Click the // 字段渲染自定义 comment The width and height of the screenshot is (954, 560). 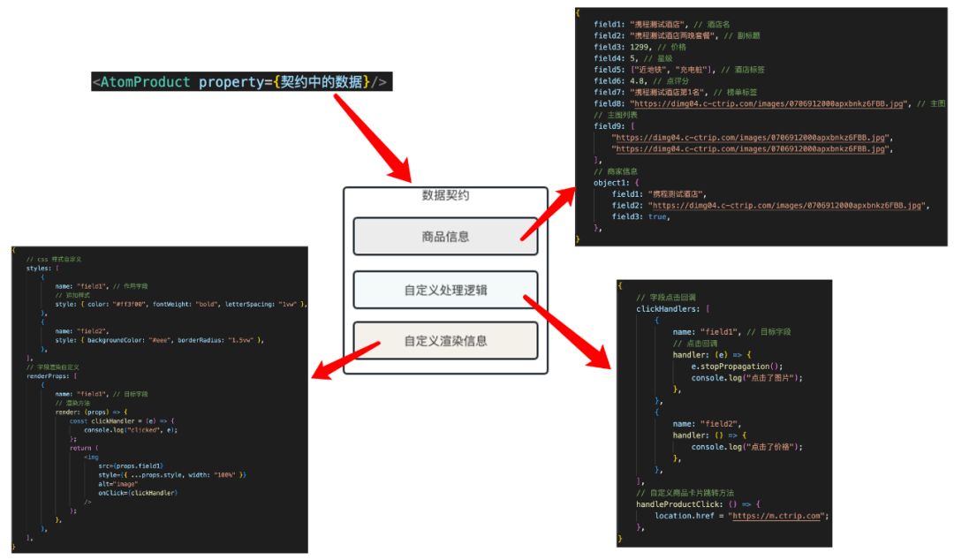[52, 367]
